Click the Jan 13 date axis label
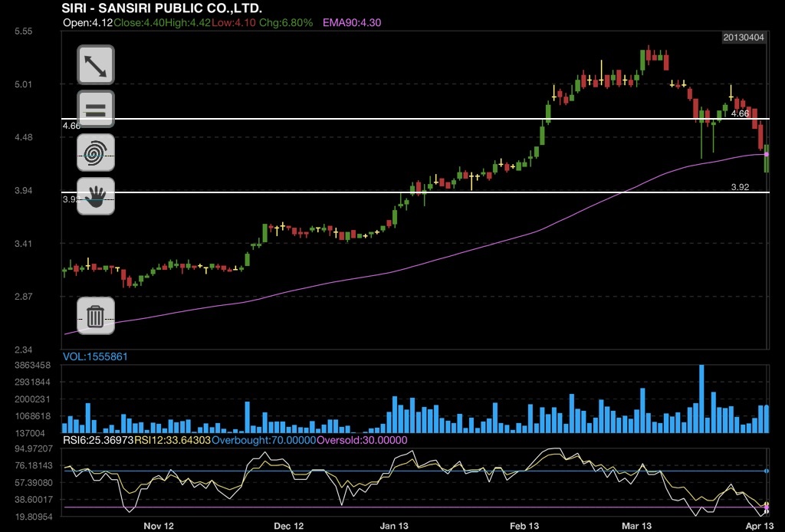This screenshot has width=785, height=532. click(394, 526)
